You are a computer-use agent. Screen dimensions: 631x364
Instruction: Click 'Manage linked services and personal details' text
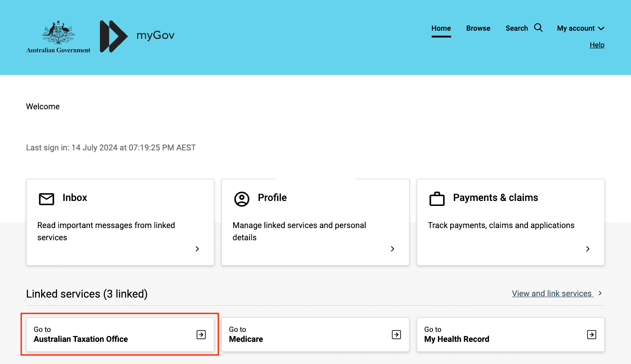coord(299,231)
